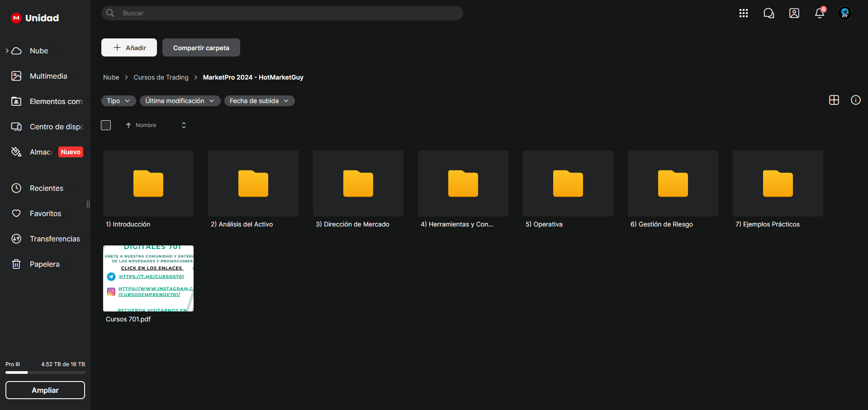Open the 2) Análisis del Activo folder

click(x=253, y=184)
